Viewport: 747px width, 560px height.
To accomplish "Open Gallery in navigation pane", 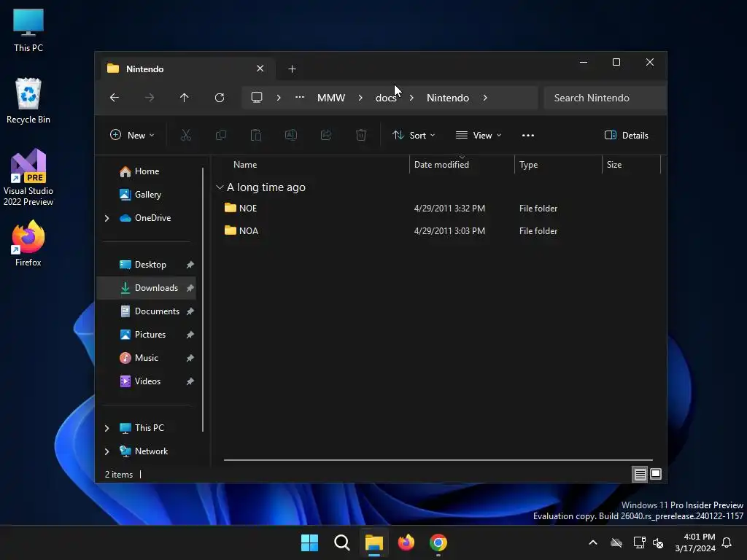I will click(147, 195).
